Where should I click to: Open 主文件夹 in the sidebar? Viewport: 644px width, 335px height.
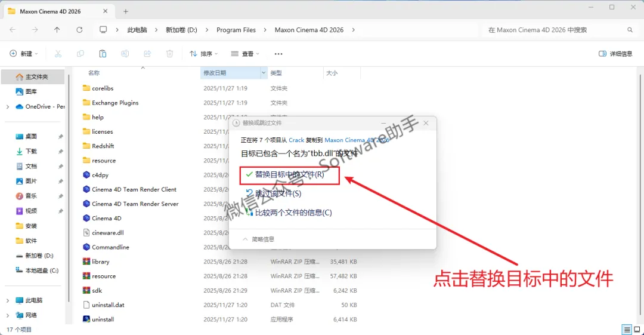[x=33, y=76]
